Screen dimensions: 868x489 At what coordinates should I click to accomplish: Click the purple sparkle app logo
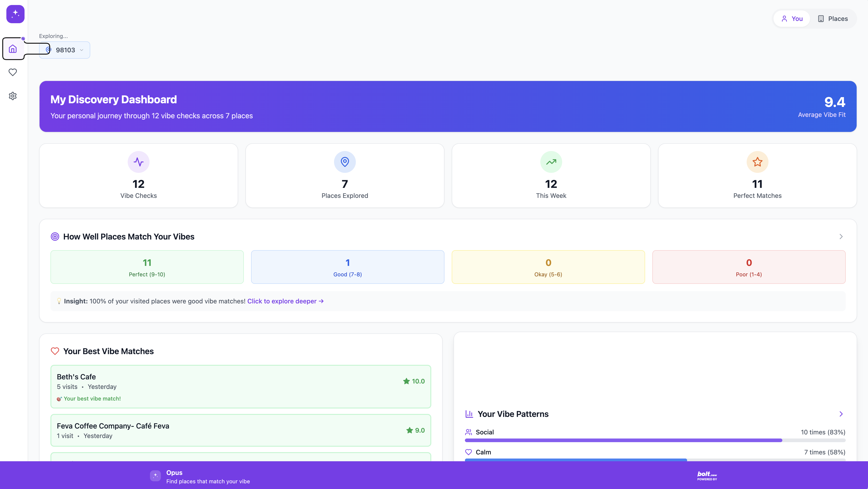(x=15, y=14)
